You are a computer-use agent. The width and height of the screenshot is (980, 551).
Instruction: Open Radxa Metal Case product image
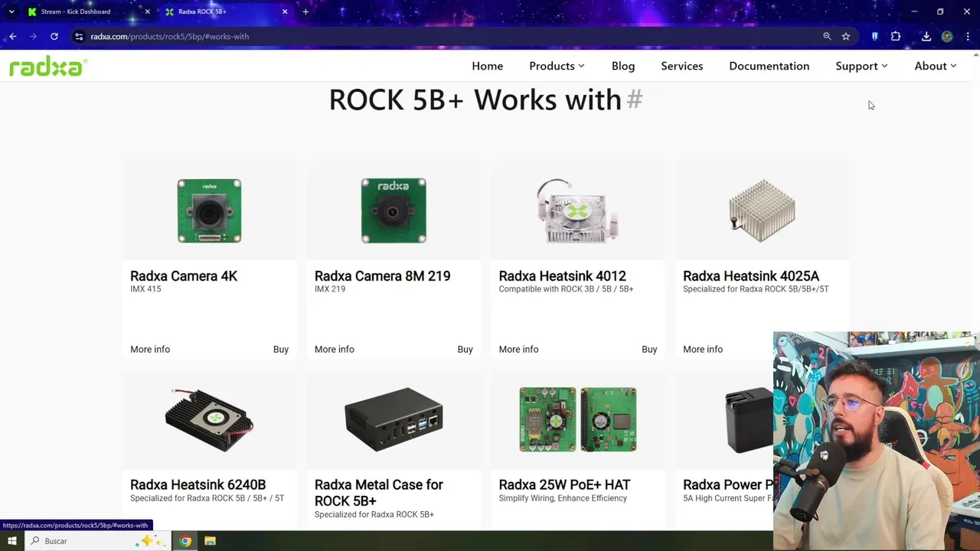[x=394, y=419]
